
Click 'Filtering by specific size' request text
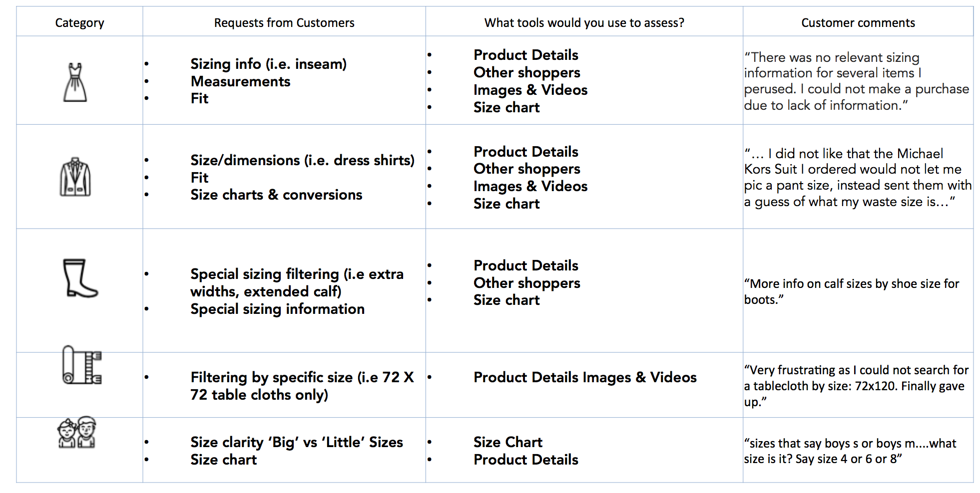pyautogui.click(x=302, y=386)
